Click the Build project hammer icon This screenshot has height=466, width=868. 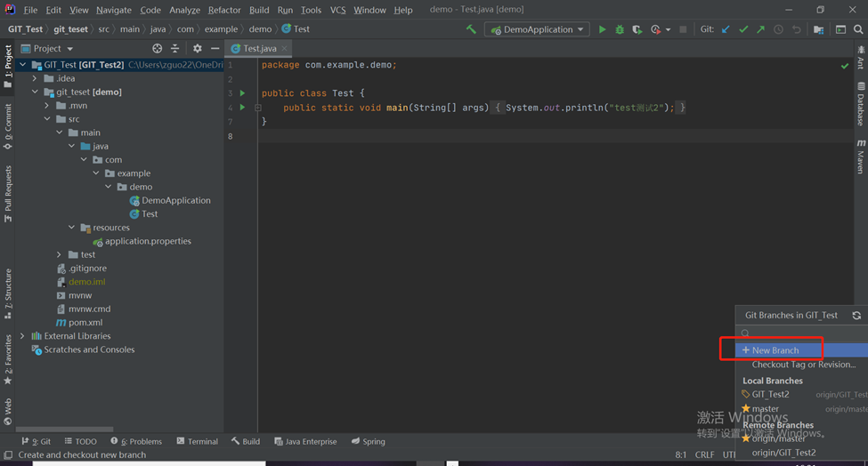click(471, 29)
